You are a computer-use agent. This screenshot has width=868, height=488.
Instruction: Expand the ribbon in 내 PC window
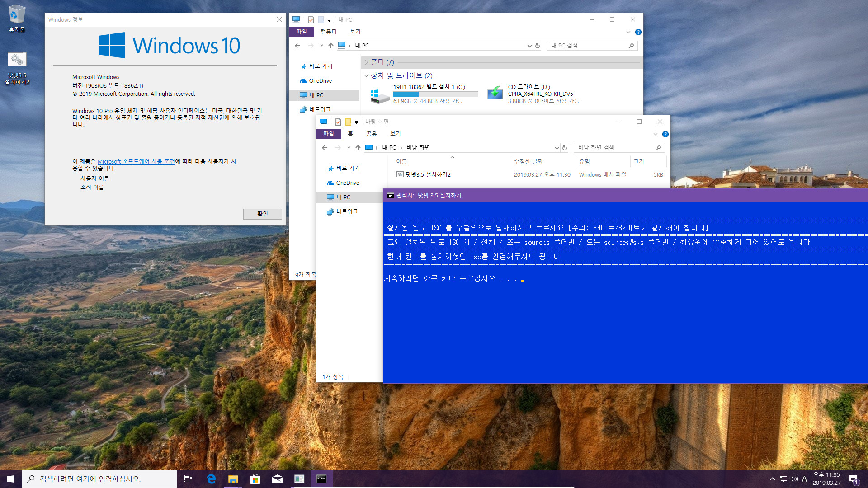pyautogui.click(x=628, y=32)
